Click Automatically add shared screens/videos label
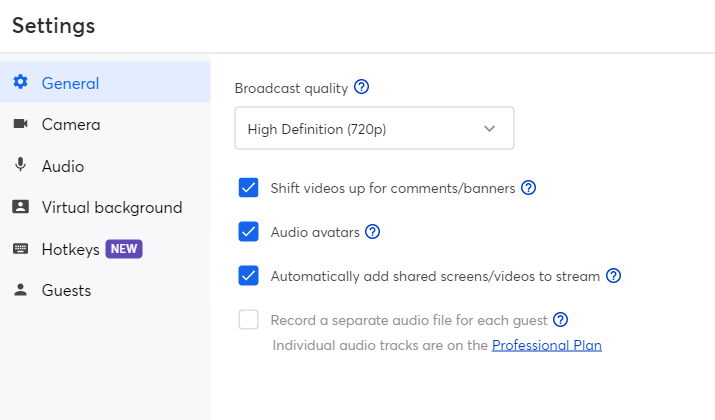This screenshot has height=420, width=715. tap(435, 276)
